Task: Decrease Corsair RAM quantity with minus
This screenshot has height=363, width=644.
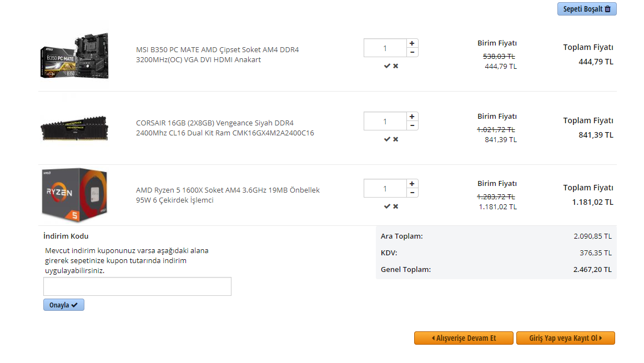Action: tap(412, 125)
